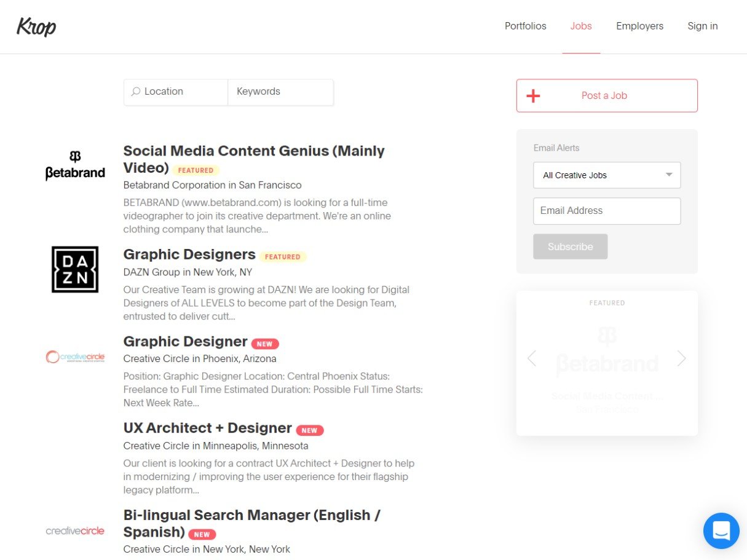Click the BETABRAND videographer description text
This screenshot has width=747, height=560.
(x=257, y=216)
